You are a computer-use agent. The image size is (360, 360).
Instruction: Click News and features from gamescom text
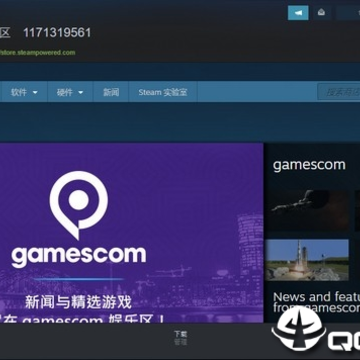click(x=316, y=302)
